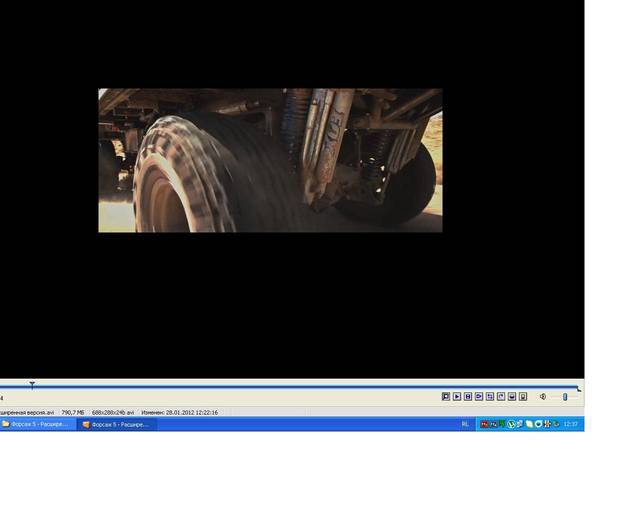Screen dimensions: 640x512
Task: Click the video frame showing truck wheel
Action: tap(270, 160)
